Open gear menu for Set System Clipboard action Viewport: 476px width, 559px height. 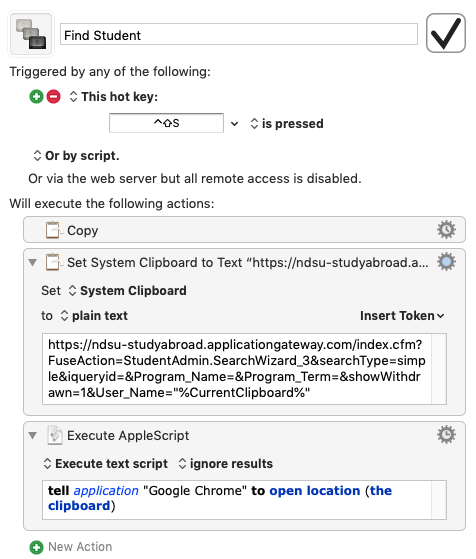click(x=446, y=262)
